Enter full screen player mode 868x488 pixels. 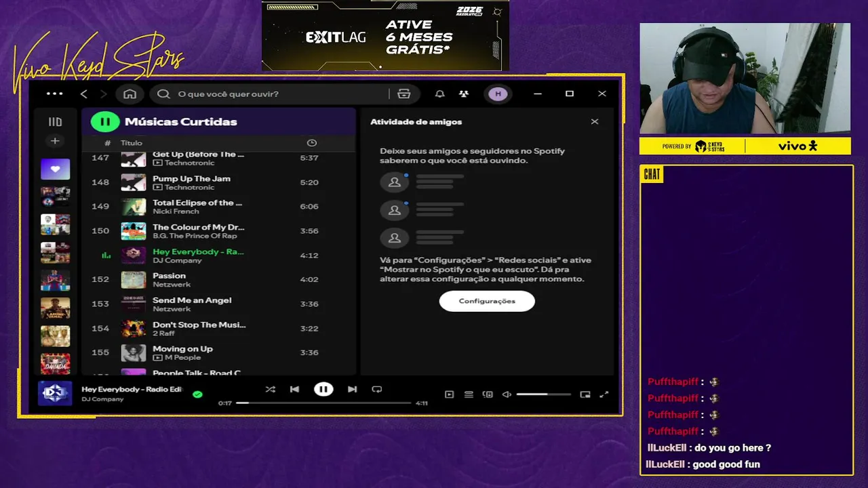(x=604, y=394)
